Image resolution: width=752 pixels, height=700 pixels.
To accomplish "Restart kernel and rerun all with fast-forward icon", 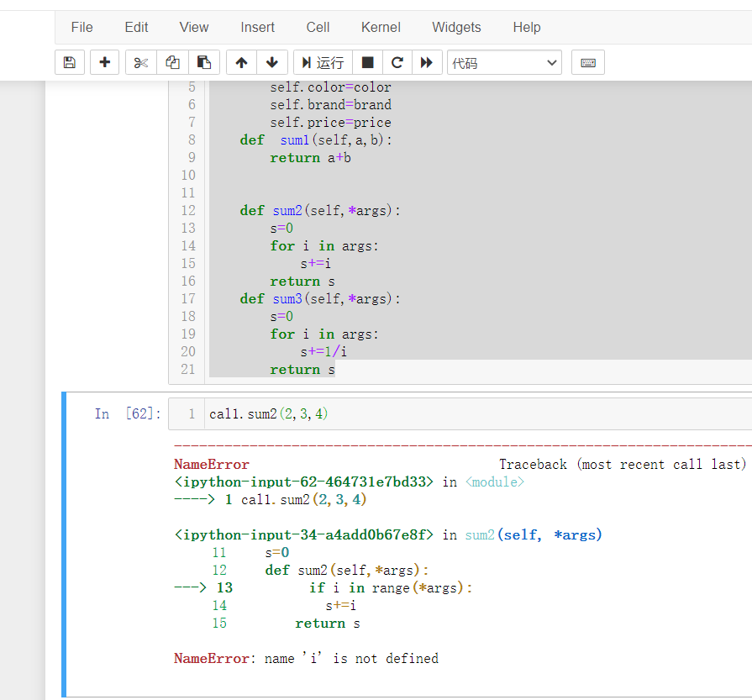I will click(x=426, y=62).
